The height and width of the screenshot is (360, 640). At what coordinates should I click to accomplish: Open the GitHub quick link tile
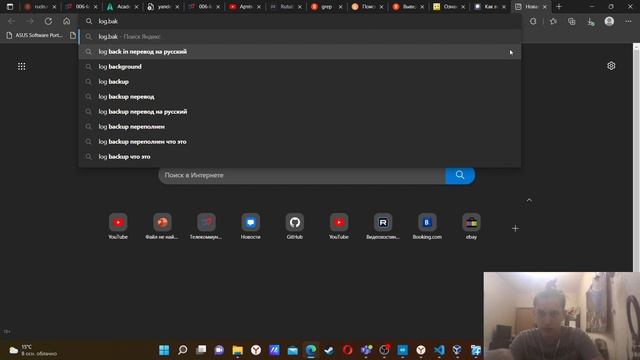tap(295, 226)
